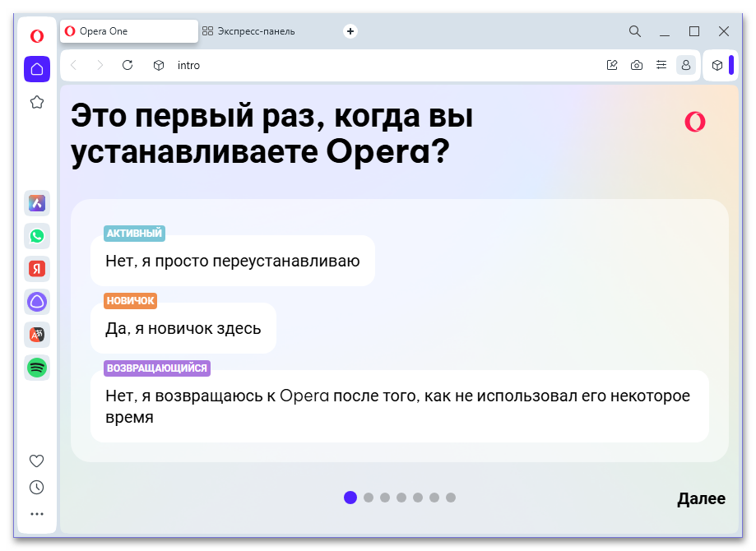Open Yandex icon in sidebar

tap(37, 269)
